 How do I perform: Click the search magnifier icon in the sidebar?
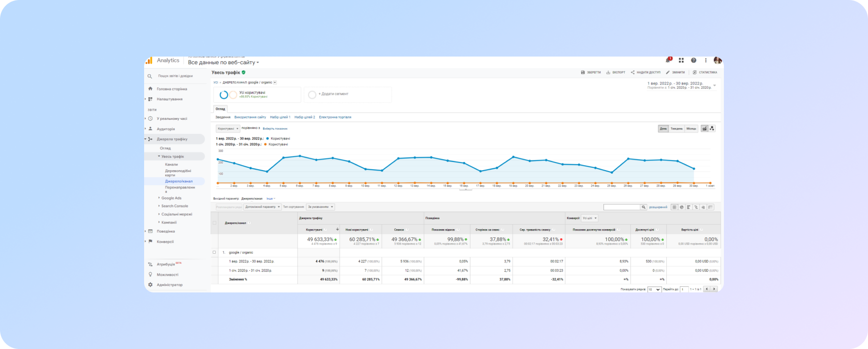coord(149,76)
